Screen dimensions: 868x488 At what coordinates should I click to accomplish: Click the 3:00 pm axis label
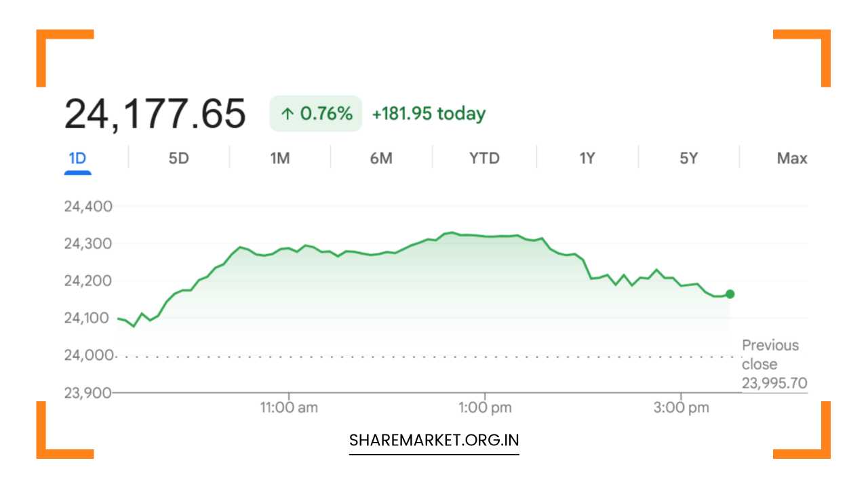pyautogui.click(x=681, y=407)
